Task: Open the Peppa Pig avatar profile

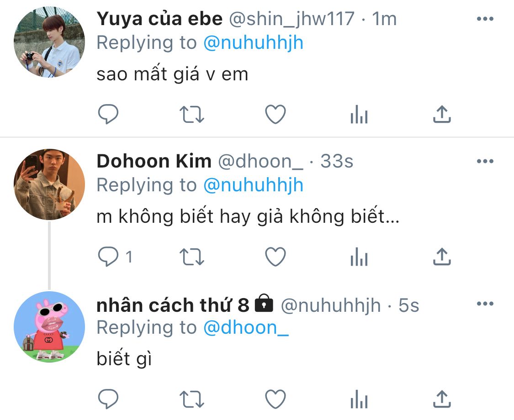Action: coord(49,327)
